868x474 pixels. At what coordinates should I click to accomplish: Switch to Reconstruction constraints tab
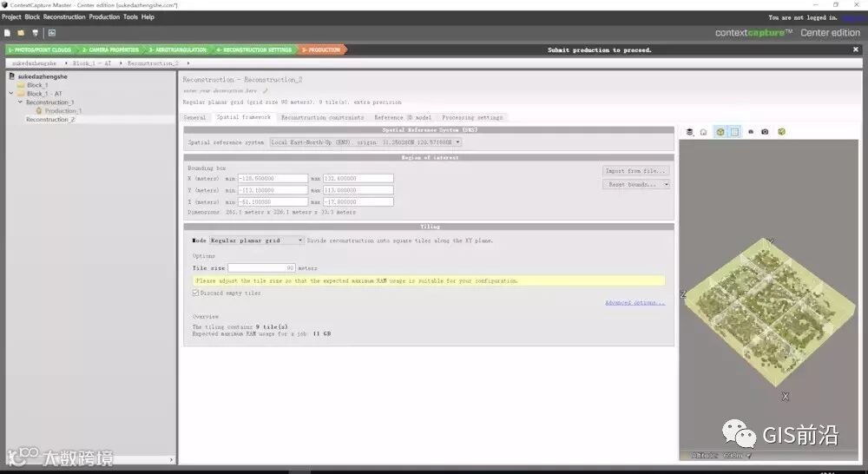322,117
